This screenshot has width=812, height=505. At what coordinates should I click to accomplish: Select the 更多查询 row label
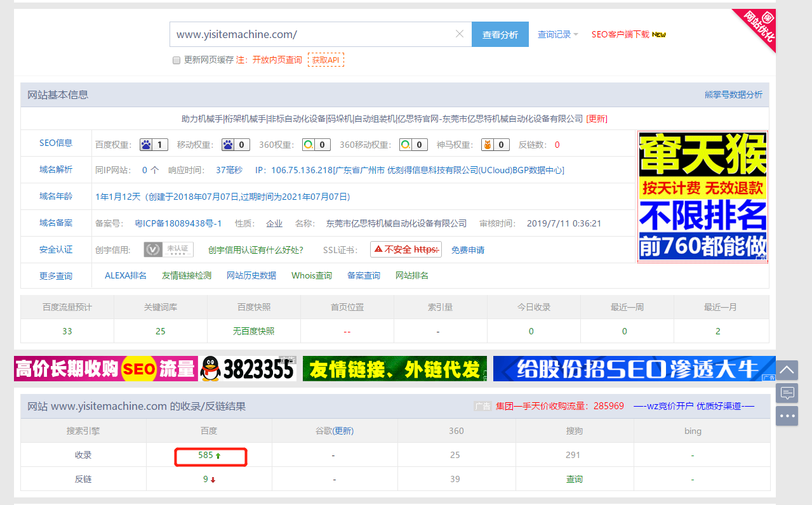click(x=56, y=276)
